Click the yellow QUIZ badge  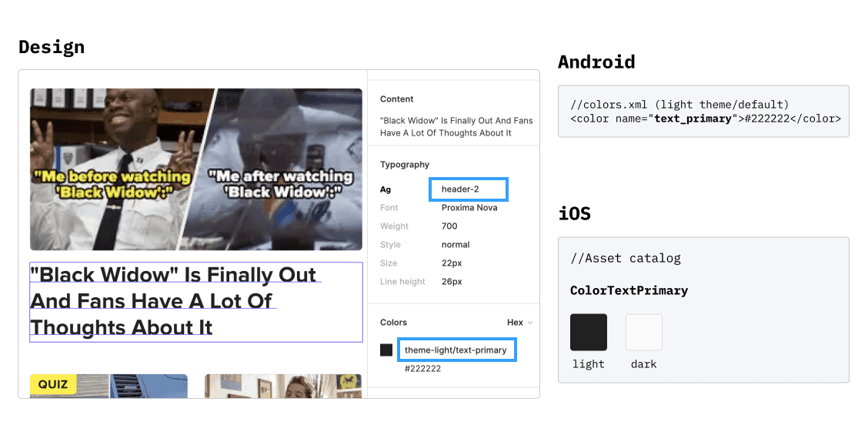point(53,383)
